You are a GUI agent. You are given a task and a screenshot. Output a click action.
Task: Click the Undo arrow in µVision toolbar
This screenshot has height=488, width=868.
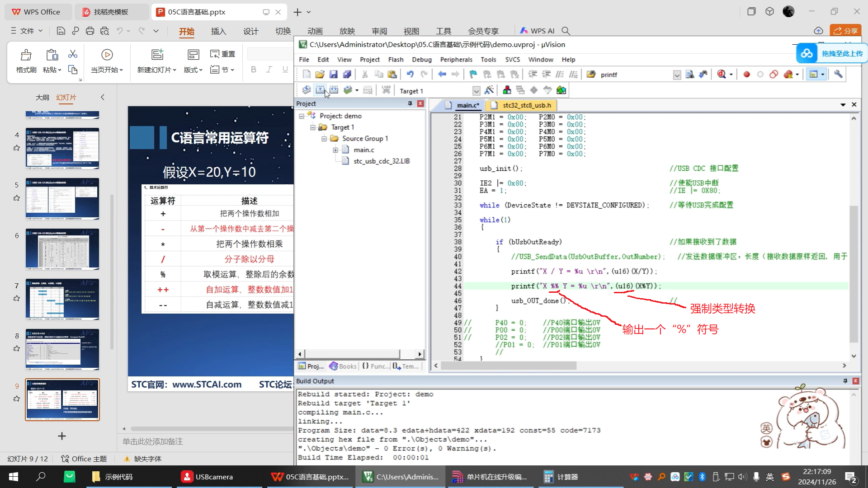point(410,75)
